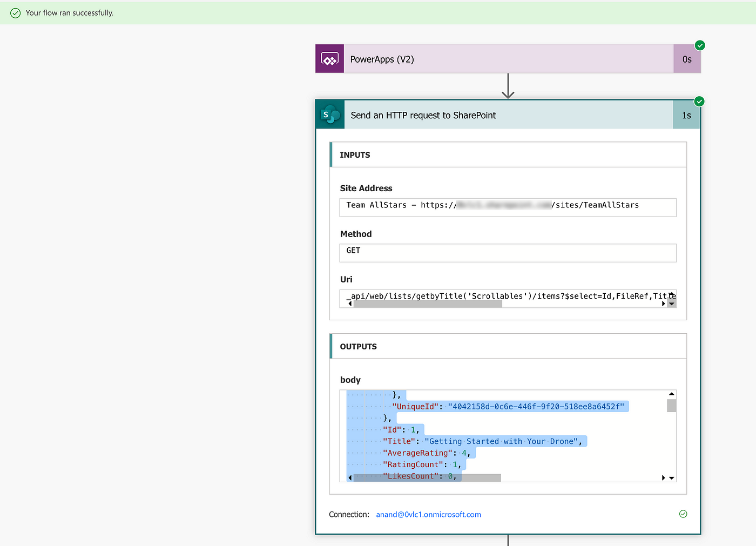Click the Site Address field

coord(508,207)
